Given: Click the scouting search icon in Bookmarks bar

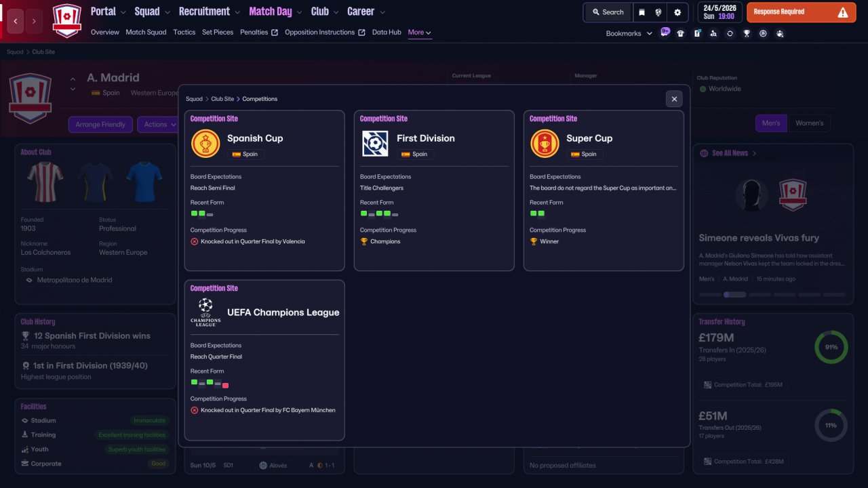Looking at the screenshot, I should click(713, 33).
